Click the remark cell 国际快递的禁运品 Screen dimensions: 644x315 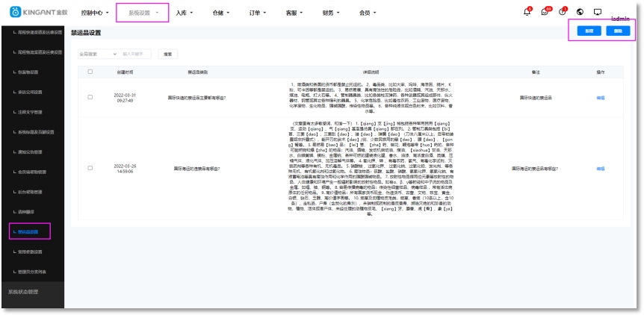536,98
